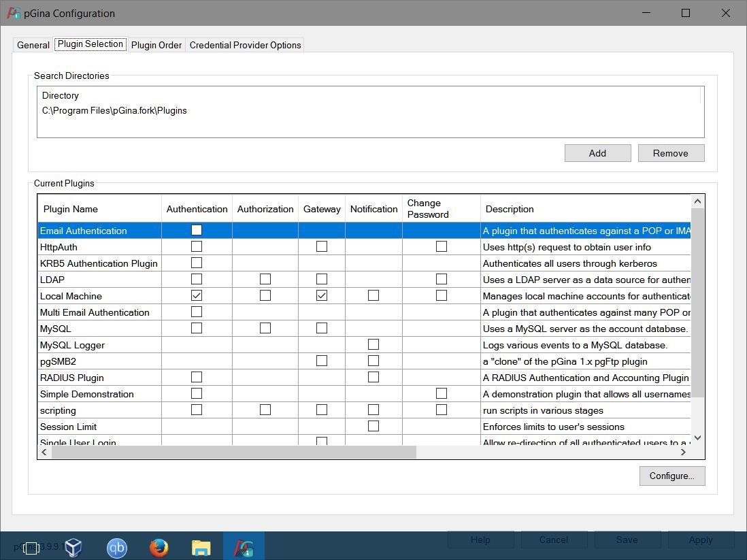This screenshot has width=747, height=560.
Task: Enable Authentication for Email Authentication plugin
Action: pyautogui.click(x=197, y=230)
